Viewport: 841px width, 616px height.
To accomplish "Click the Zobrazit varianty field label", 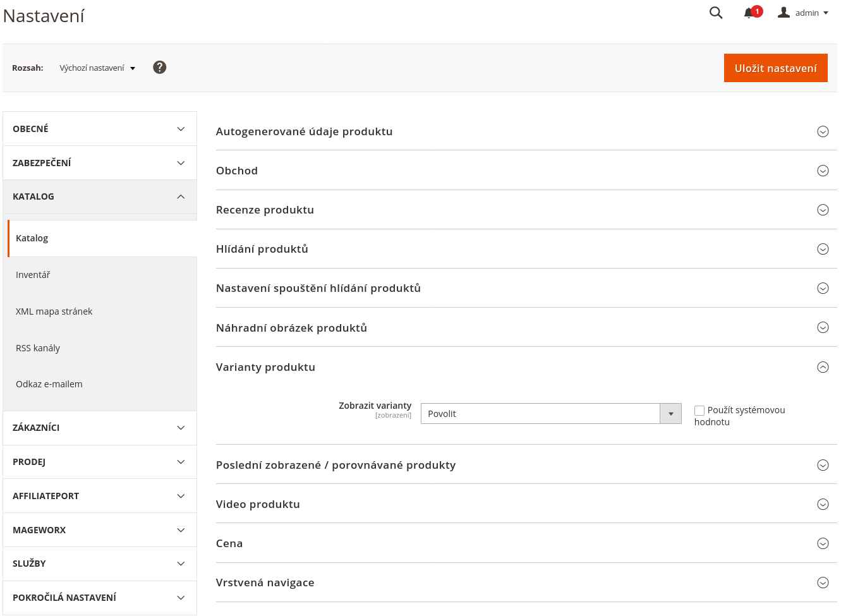I will pos(375,406).
